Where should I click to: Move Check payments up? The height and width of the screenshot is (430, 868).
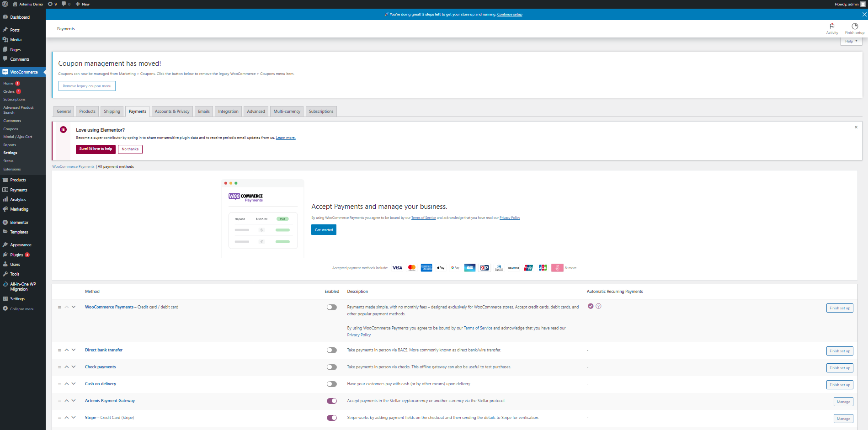[x=67, y=367]
